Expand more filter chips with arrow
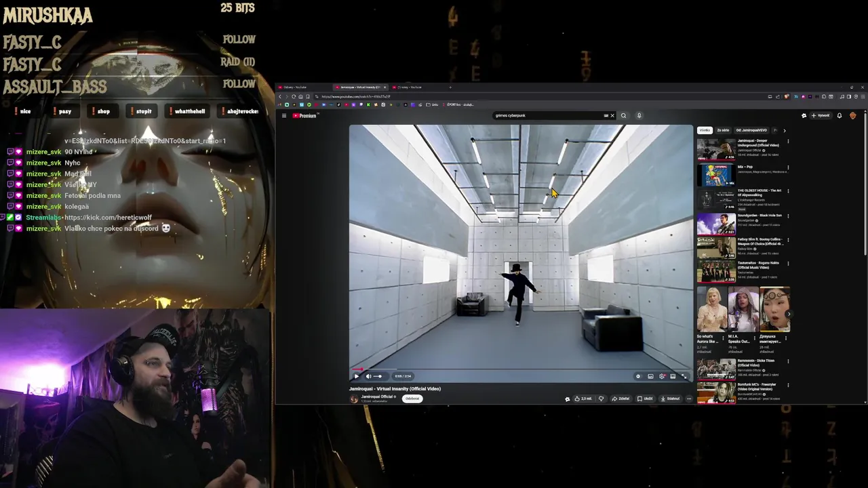This screenshot has width=868, height=488. pyautogui.click(x=785, y=130)
